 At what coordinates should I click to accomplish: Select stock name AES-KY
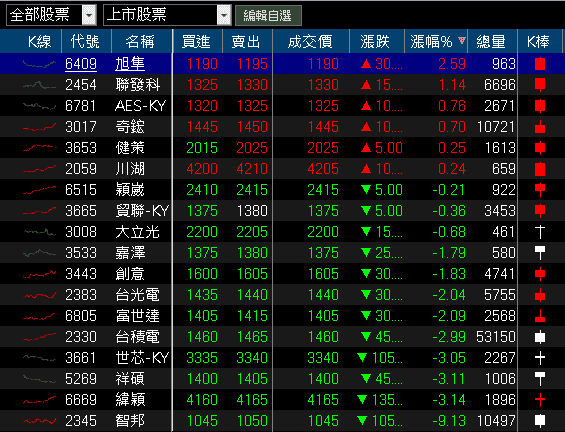141,106
